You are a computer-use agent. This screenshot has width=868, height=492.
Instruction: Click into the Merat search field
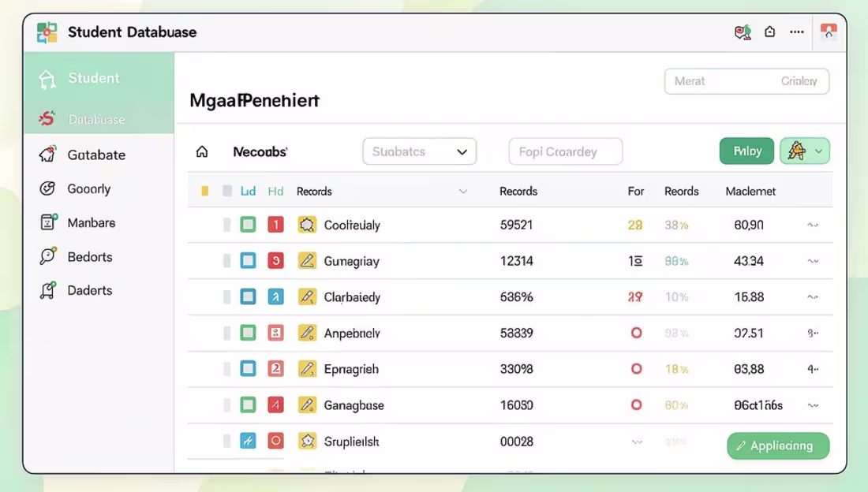point(746,81)
